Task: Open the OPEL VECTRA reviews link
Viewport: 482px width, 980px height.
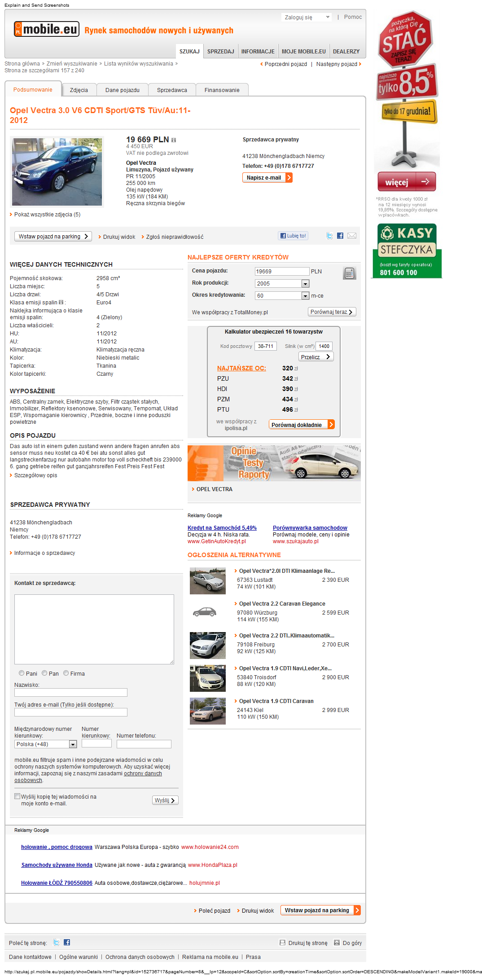Action: coord(214,489)
